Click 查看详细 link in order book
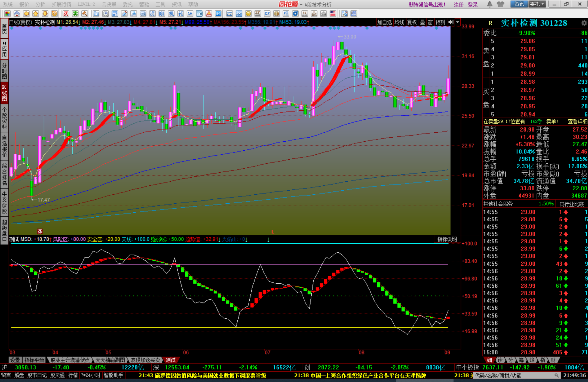Screen dimensions: 588x382 [577, 122]
